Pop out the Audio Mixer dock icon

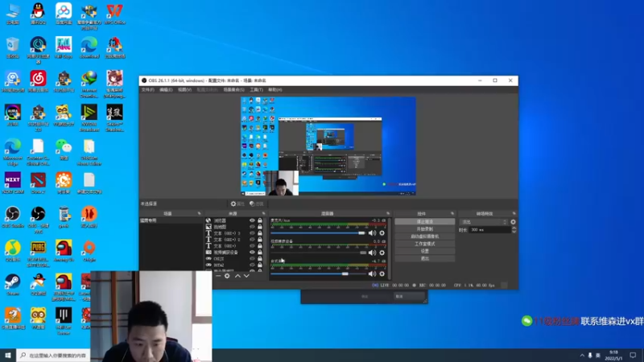pos(388,213)
